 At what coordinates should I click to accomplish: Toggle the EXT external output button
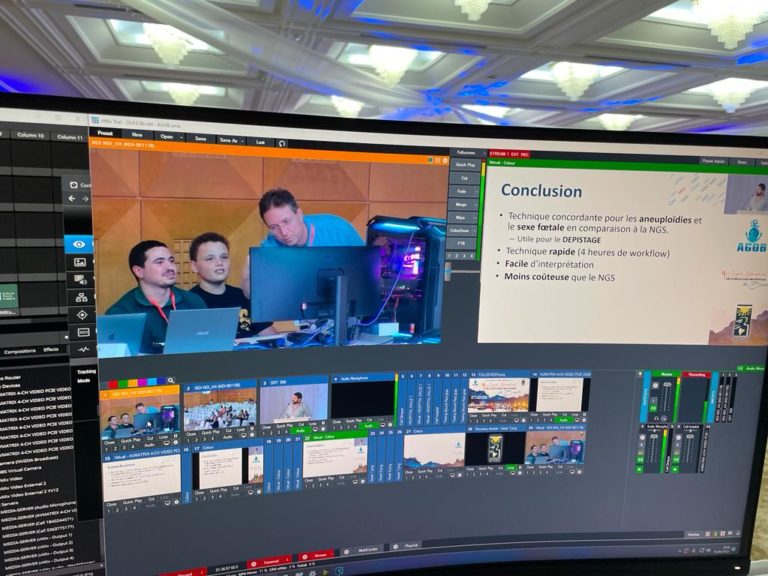click(512, 155)
